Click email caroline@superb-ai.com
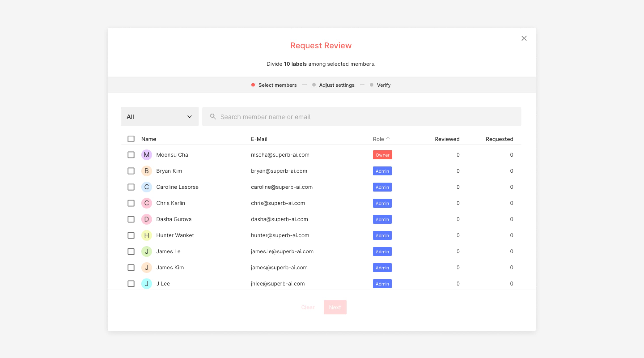The height and width of the screenshot is (358, 644). [x=282, y=187]
